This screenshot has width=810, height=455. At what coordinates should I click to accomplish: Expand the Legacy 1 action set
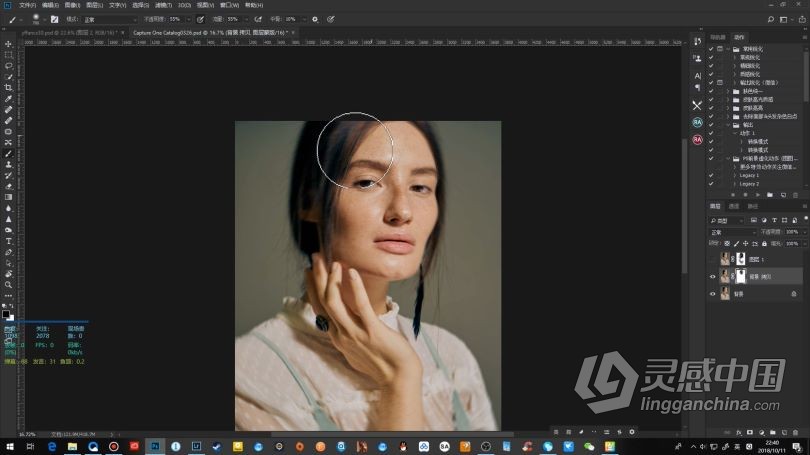733,175
